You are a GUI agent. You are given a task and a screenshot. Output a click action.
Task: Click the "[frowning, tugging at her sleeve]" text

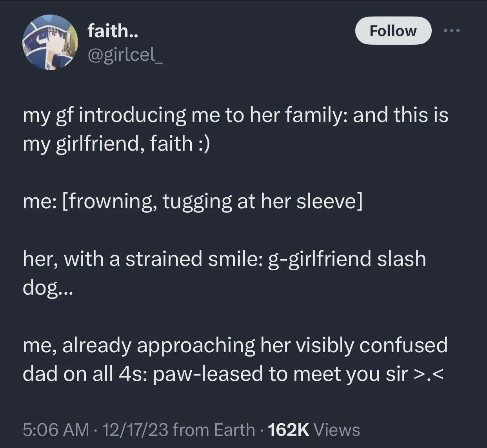point(212,201)
